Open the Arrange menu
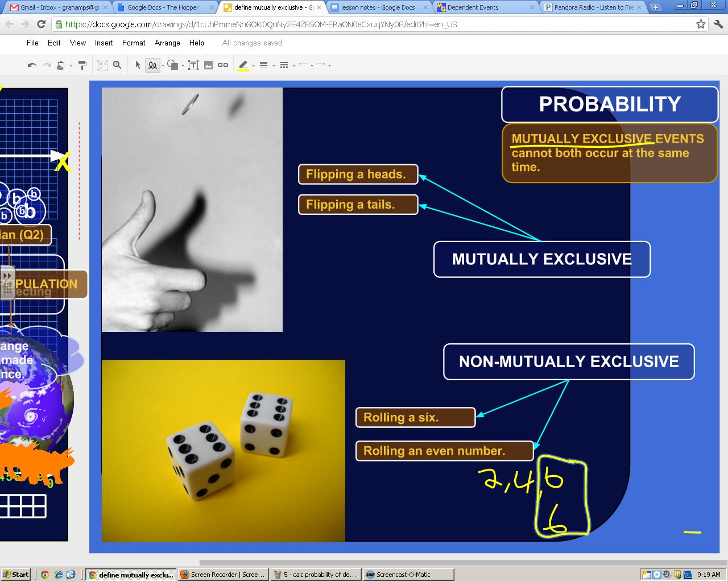Image resolution: width=728 pixels, height=582 pixels. point(167,43)
